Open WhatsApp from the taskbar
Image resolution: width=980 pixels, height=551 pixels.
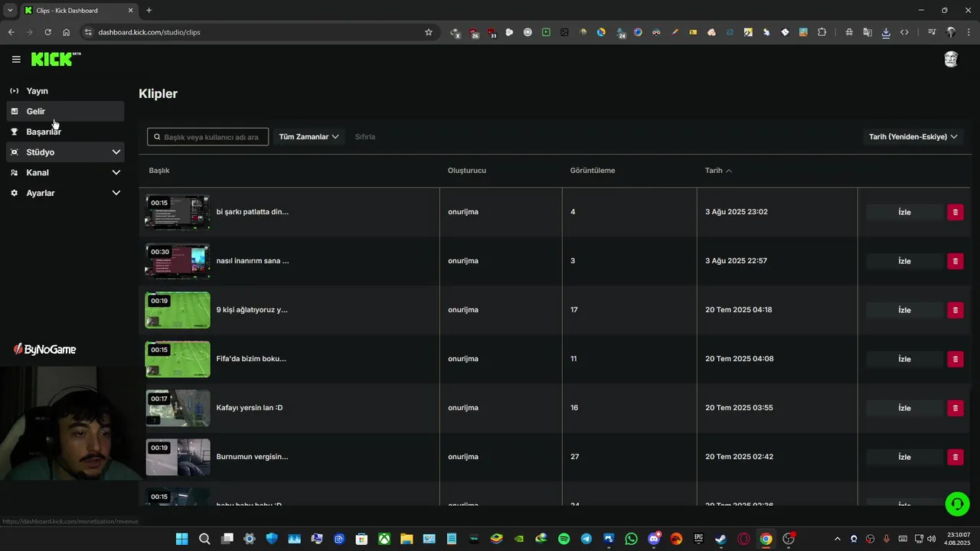tap(631, 539)
